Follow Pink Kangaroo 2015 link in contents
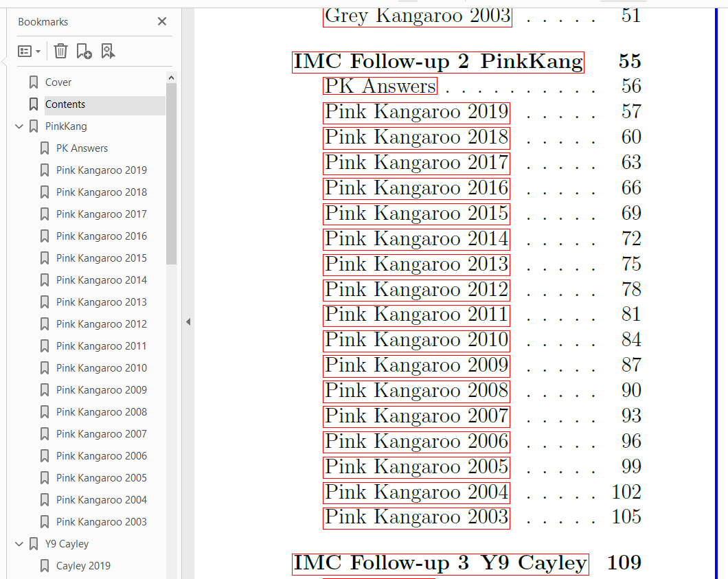This screenshot has height=579, width=728. 416,214
